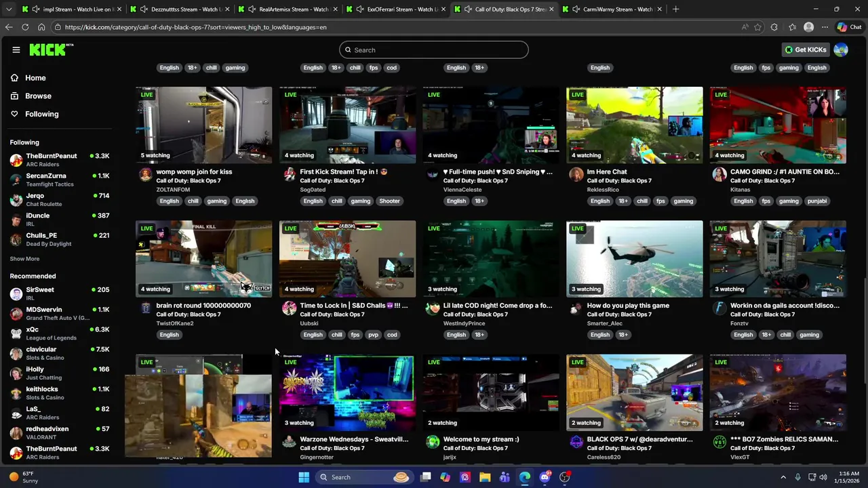Switch to the Dezznutttss Stream browser tab
868x488 pixels.
[180, 9]
